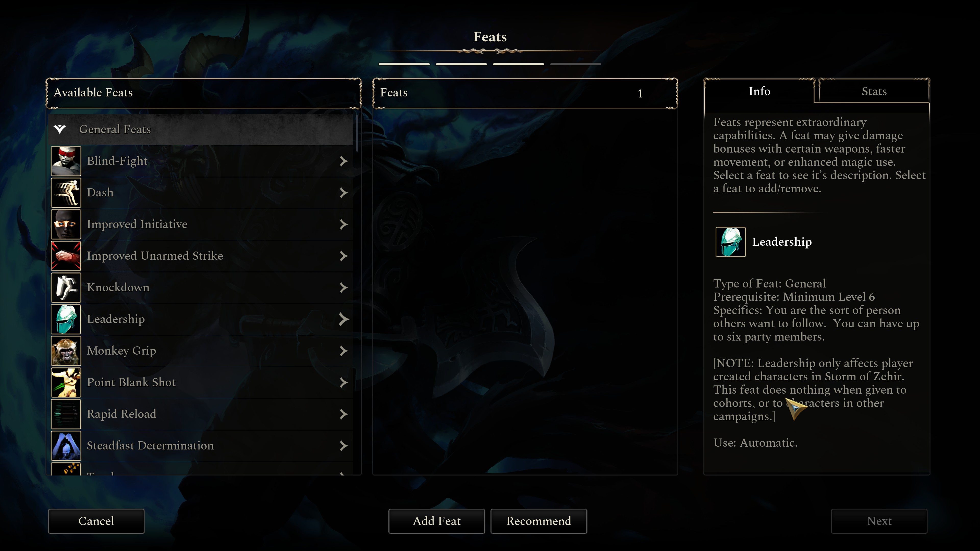Click the Improved Initiative face icon

coord(66,224)
